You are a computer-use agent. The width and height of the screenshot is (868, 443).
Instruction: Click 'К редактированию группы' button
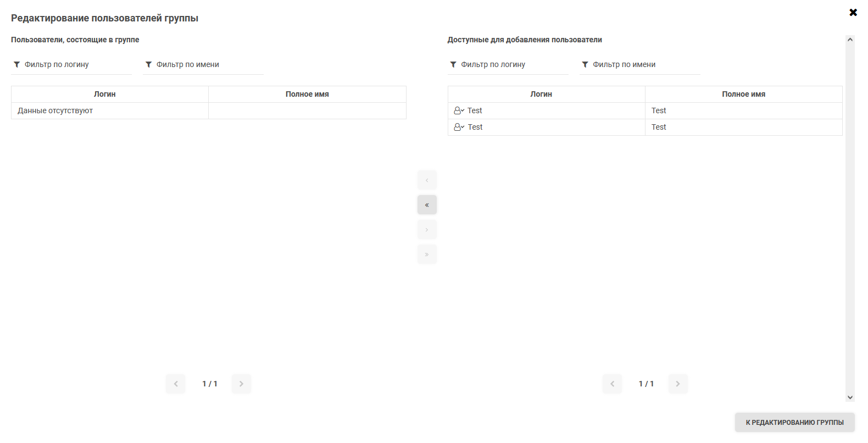click(x=794, y=422)
